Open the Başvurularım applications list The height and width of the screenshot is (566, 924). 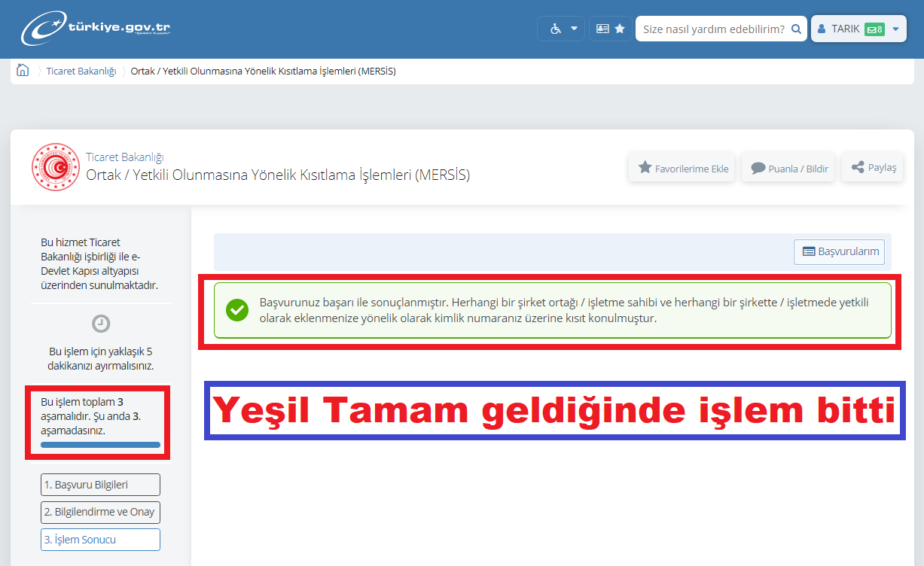pos(840,251)
